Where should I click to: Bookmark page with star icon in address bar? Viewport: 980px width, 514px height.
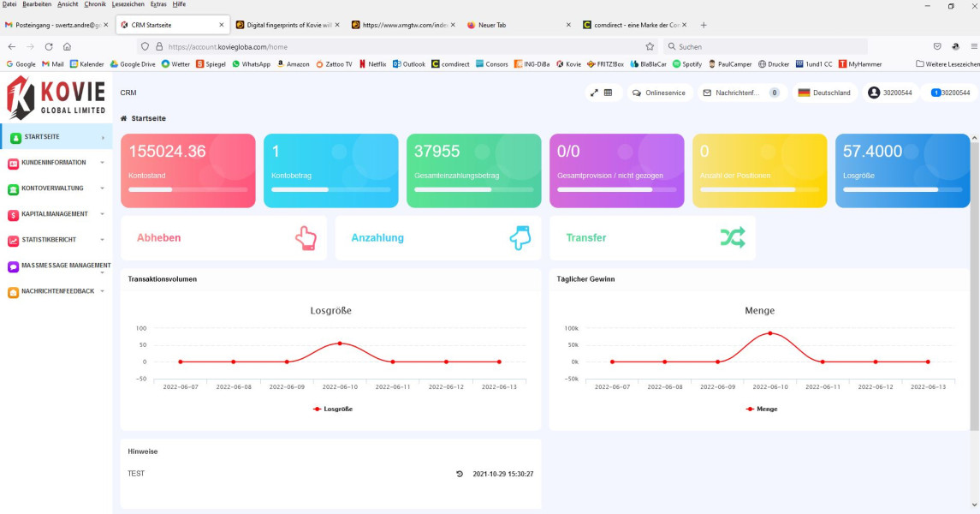point(650,46)
